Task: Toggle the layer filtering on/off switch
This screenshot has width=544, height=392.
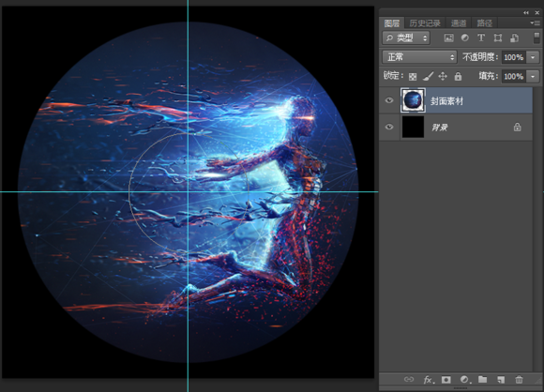Action: coord(536,38)
